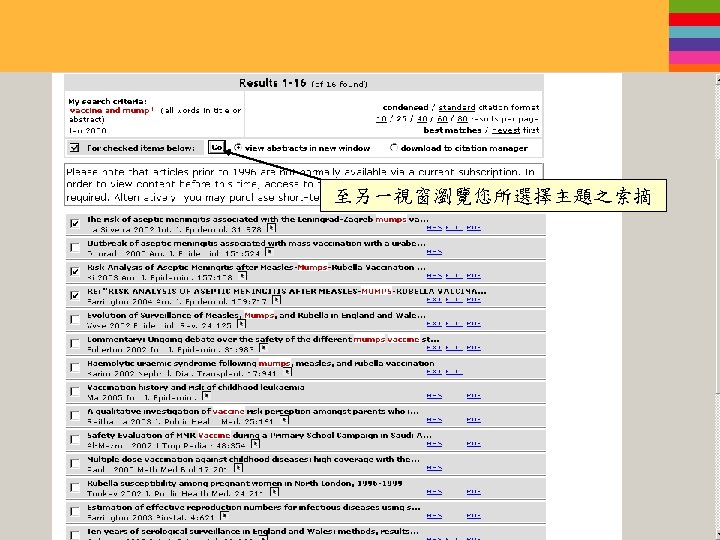720x540 pixels.
Task: Open PDF link for 'Rubella susceptibility' article
Action: click(473, 492)
